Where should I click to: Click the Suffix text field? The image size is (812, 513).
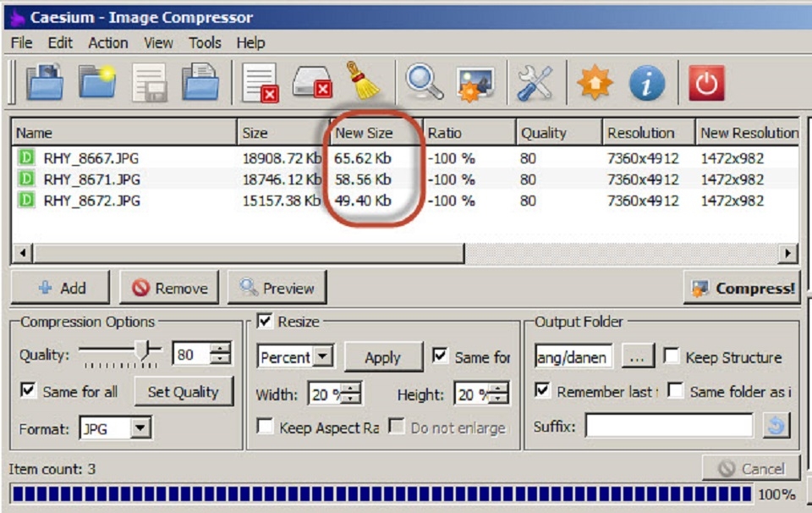coord(669,427)
